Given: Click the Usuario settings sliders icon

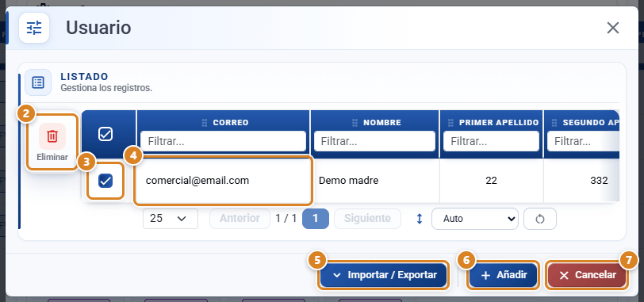Looking at the screenshot, I should (34, 28).
